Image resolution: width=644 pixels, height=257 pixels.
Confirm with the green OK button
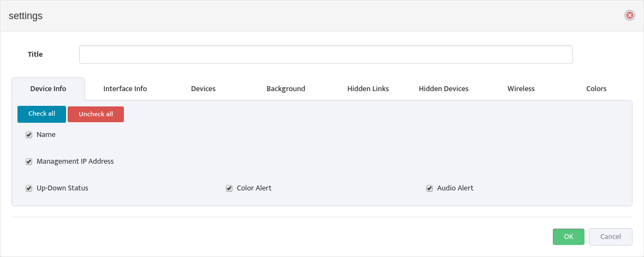569,237
